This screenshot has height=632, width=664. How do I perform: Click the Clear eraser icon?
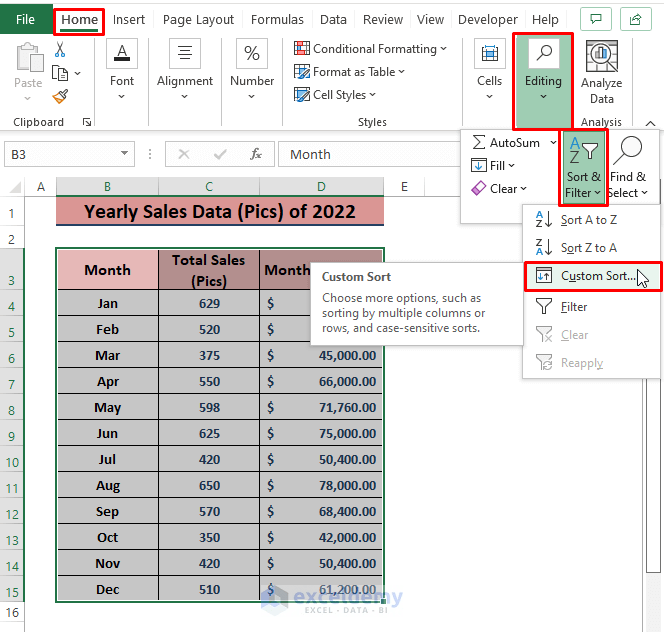(479, 188)
